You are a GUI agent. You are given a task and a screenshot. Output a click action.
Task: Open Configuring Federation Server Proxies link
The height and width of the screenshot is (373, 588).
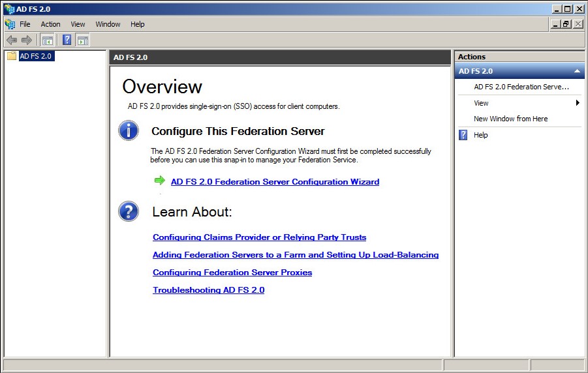232,273
